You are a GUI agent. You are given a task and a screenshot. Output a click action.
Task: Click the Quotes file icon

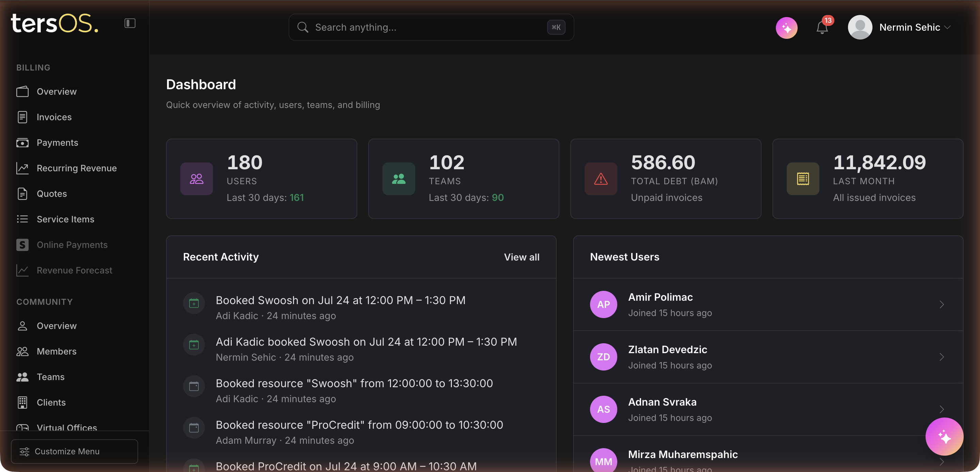click(x=22, y=193)
